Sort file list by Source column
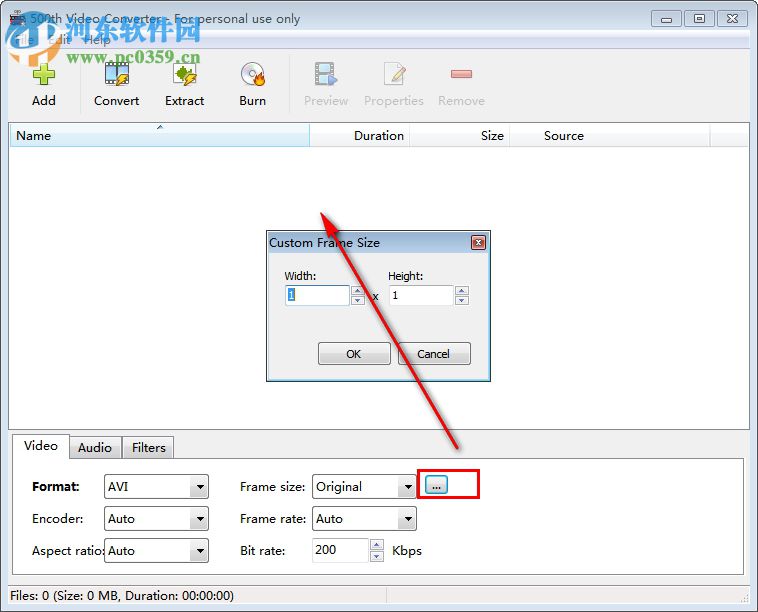 610,135
